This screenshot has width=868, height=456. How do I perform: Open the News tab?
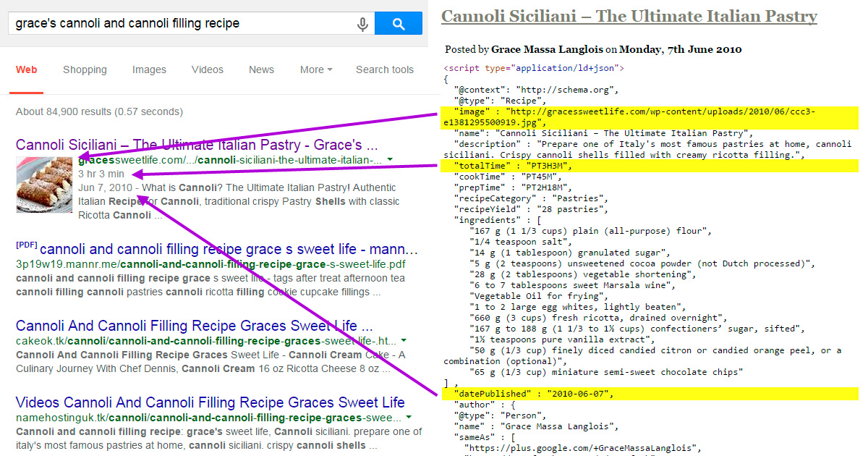[261, 70]
